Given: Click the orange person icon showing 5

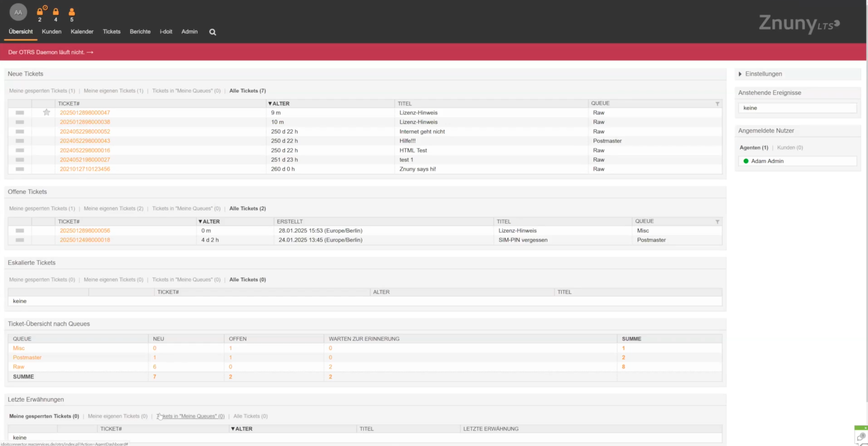Looking at the screenshot, I should pyautogui.click(x=72, y=12).
